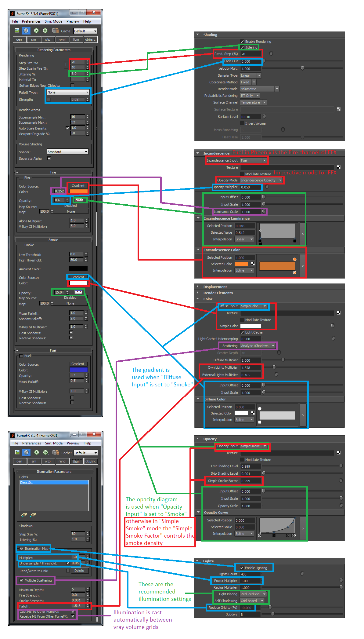Switch to obj/src tab in Rendering Parameters window

click(90, 39)
